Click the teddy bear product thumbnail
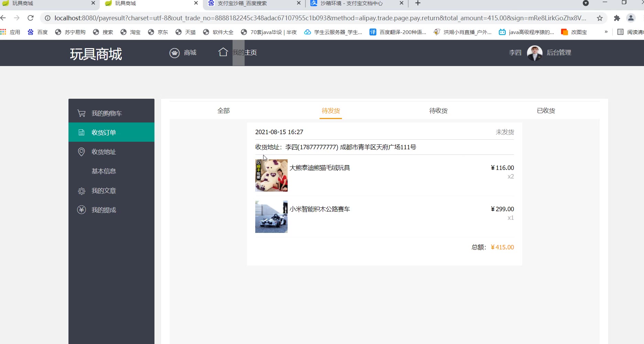 pyautogui.click(x=271, y=175)
